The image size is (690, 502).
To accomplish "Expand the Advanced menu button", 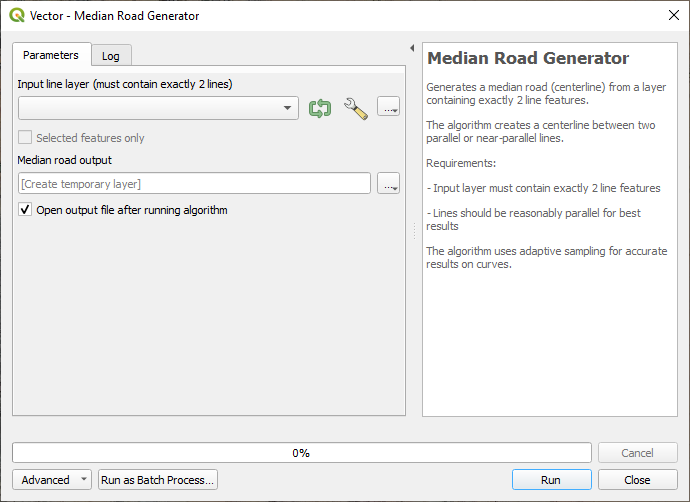I will [x=52, y=480].
